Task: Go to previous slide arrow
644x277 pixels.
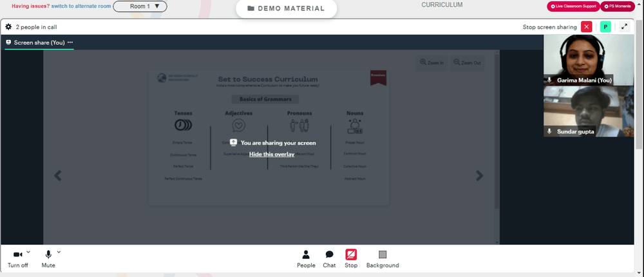Action: [x=58, y=175]
